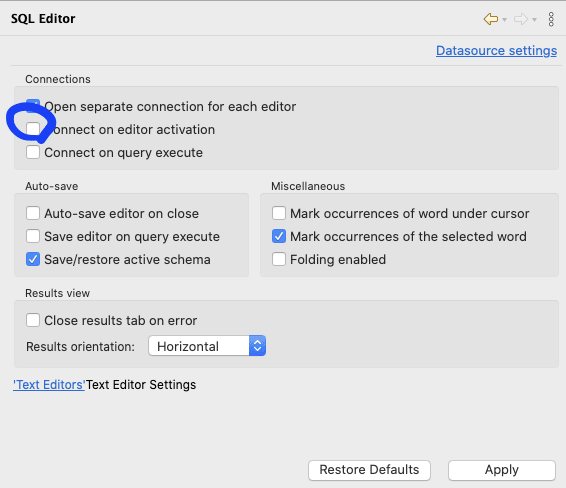Open the back history dropdown arrow

pos(504,19)
